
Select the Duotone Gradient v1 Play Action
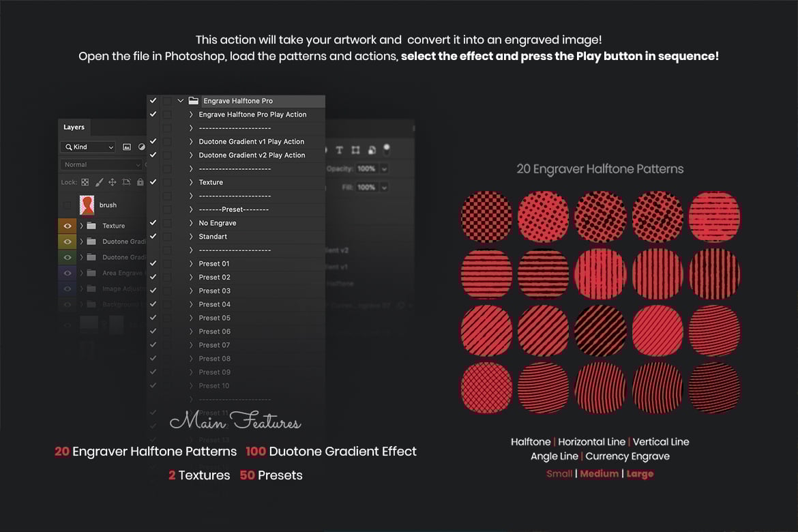(252, 142)
